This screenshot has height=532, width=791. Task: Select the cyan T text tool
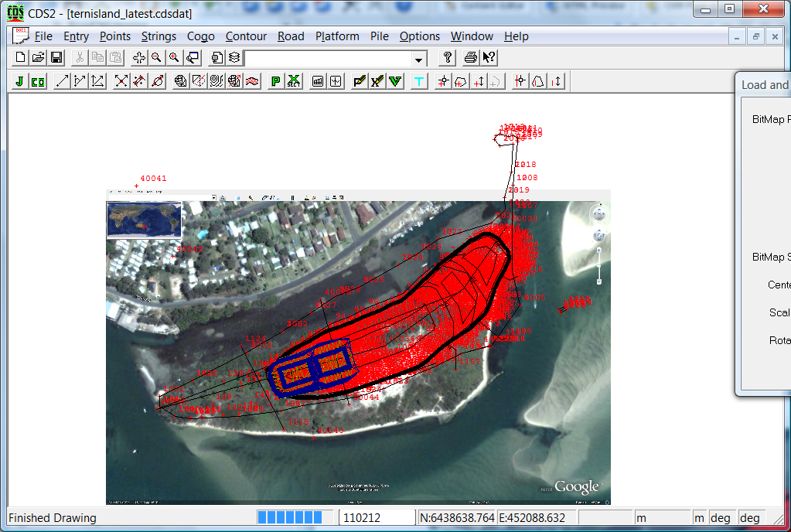[419, 81]
